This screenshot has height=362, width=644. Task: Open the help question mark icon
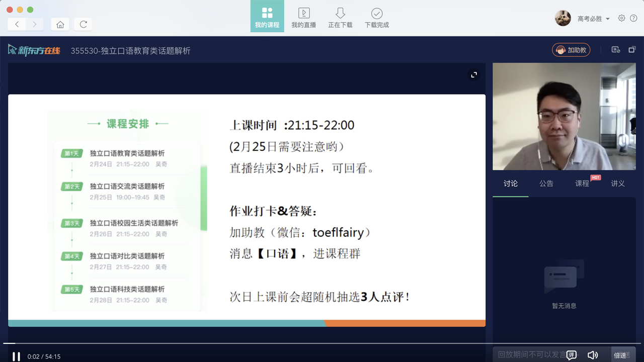click(x=633, y=18)
